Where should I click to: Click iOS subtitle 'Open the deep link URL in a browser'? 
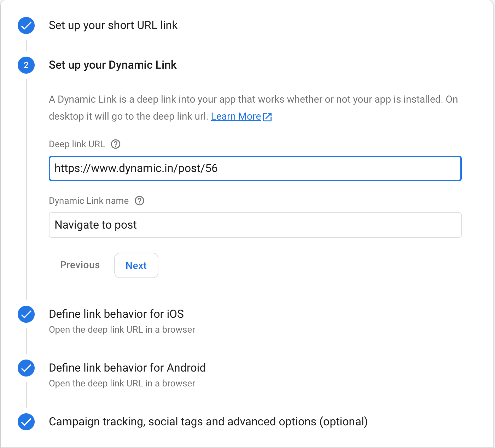122,329
